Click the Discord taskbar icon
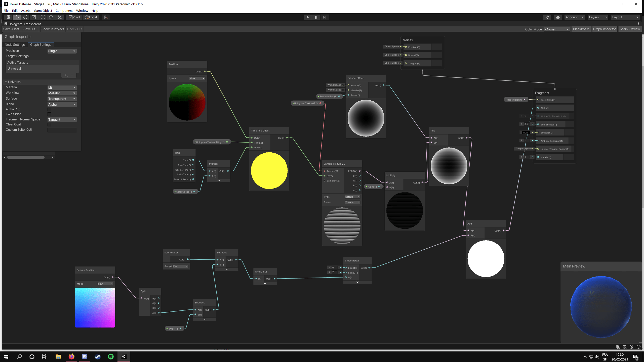Image resolution: width=644 pixels, height=362 pixels. coord(85,356)
